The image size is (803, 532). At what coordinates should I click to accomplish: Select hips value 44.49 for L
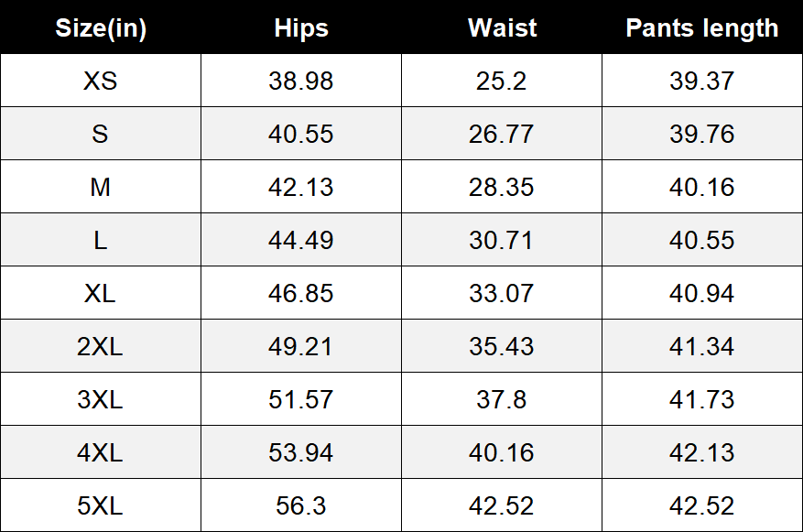click(301, 241)
